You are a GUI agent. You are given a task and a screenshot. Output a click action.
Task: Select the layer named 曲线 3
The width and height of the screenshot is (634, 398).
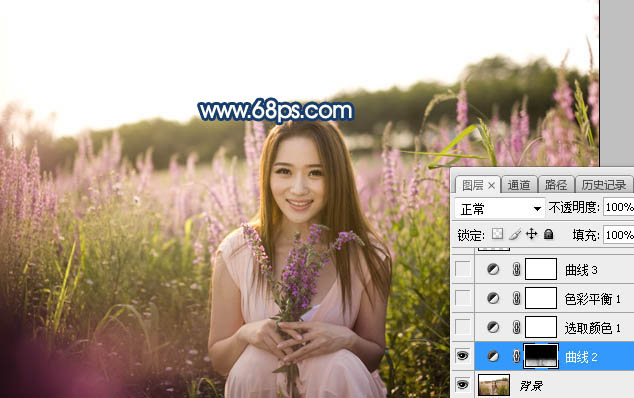581,270
